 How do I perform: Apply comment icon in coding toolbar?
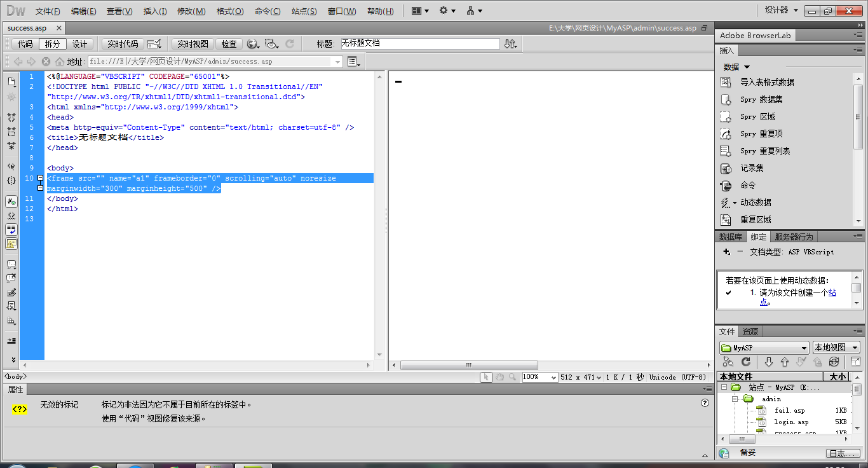tap(11, 265)
